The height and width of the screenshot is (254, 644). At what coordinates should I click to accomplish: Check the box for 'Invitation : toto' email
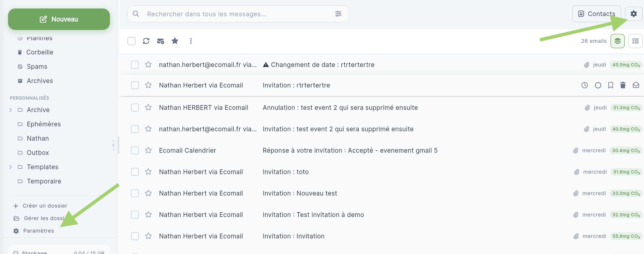click(135, 172)
